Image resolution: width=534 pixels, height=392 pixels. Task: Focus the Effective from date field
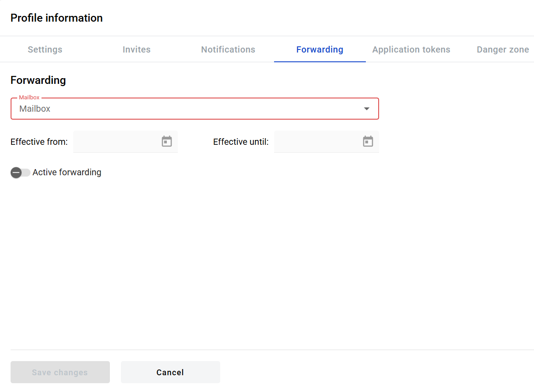pyautogui.click(x=116, y=142)
